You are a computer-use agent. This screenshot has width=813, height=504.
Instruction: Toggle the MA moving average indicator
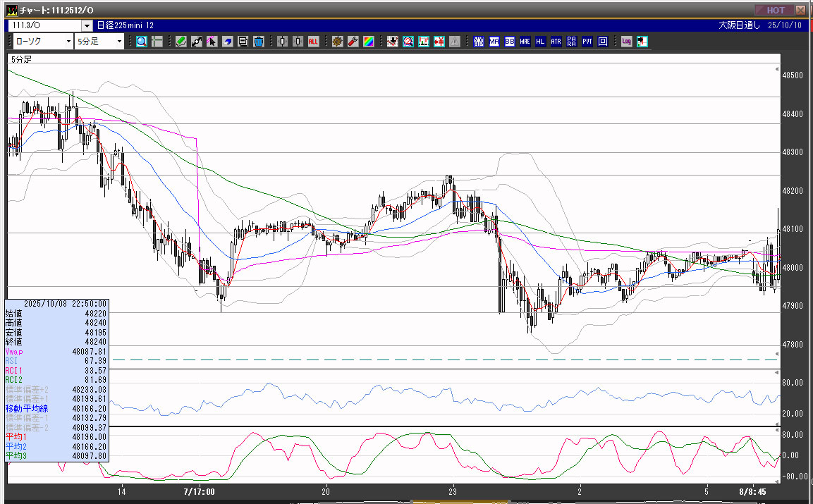494,42
